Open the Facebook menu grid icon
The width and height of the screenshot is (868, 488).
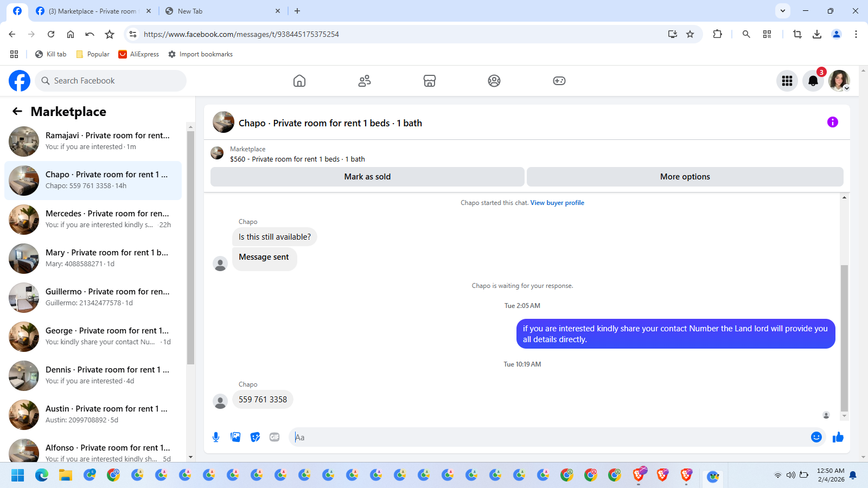787,81
